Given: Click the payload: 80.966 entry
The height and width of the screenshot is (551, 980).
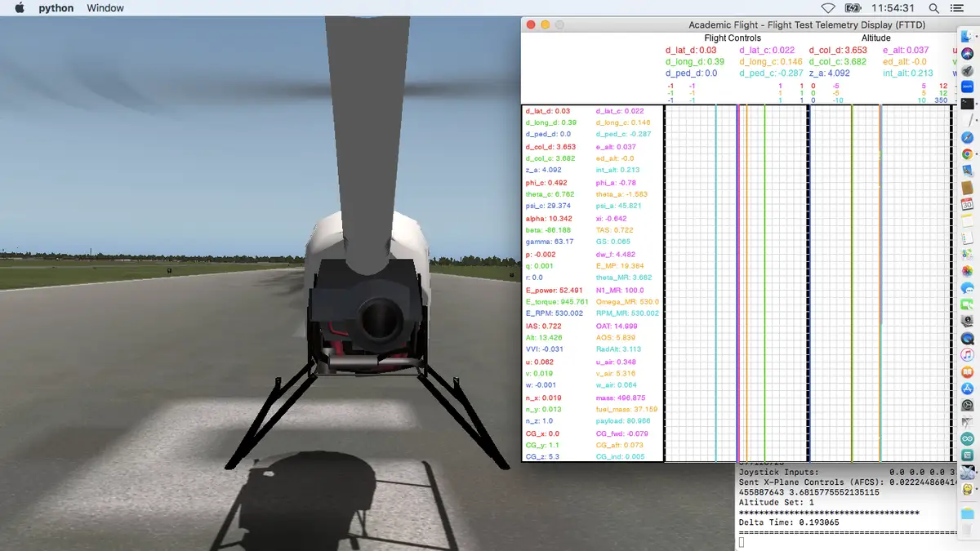Looking at the screenshot, I should tap(623, 420).
